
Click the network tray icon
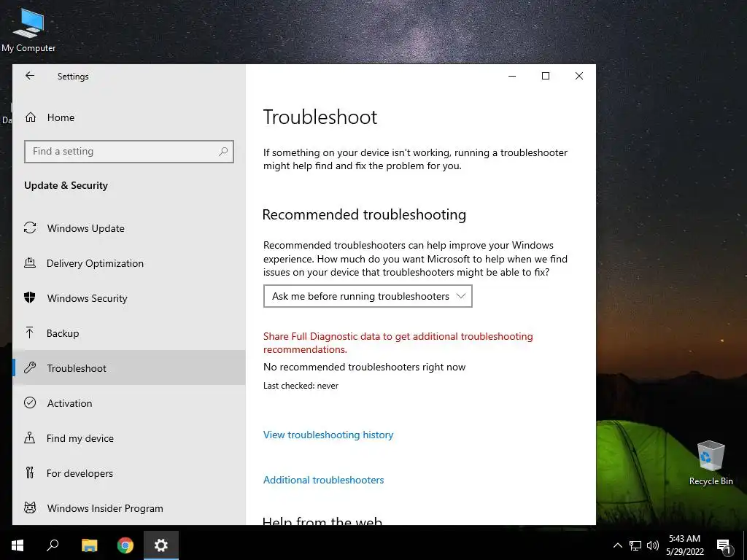tap(635, 545)
